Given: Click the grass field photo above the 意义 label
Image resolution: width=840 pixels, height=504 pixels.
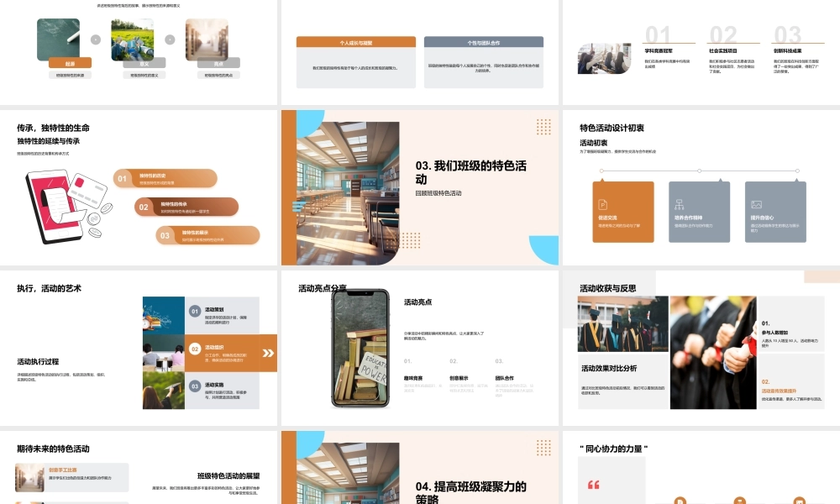Looking at the screenshot, I should point(133,39).
